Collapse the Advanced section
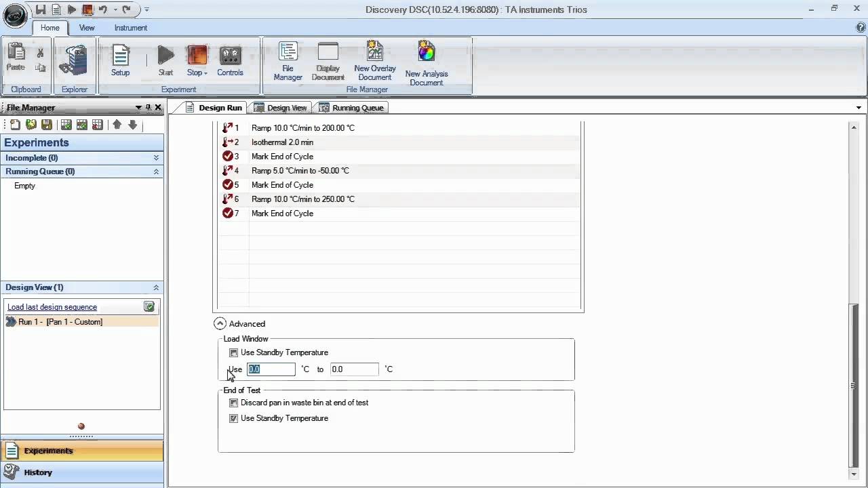868x488 pixels. [x=220, y=324]
